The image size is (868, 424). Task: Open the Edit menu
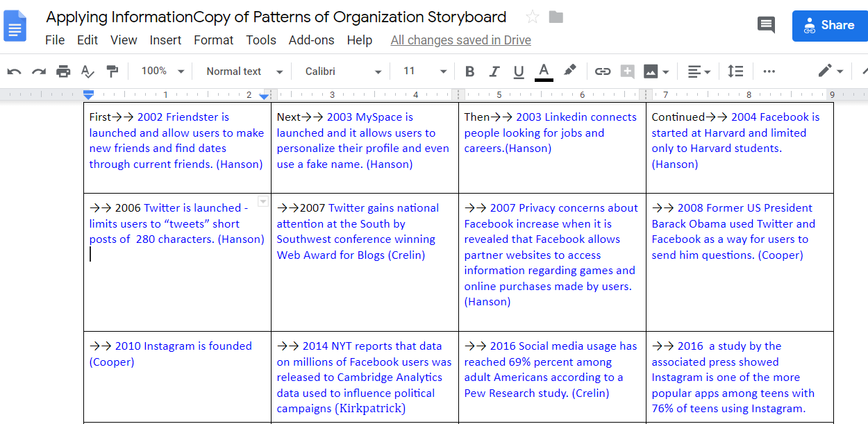click(87, 40)
